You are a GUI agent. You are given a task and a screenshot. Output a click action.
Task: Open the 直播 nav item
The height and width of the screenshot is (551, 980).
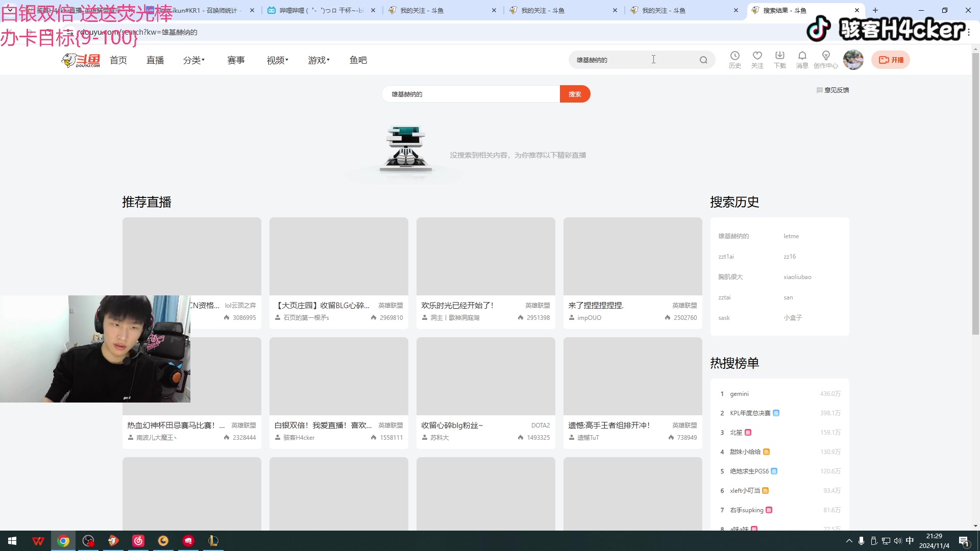155,60
